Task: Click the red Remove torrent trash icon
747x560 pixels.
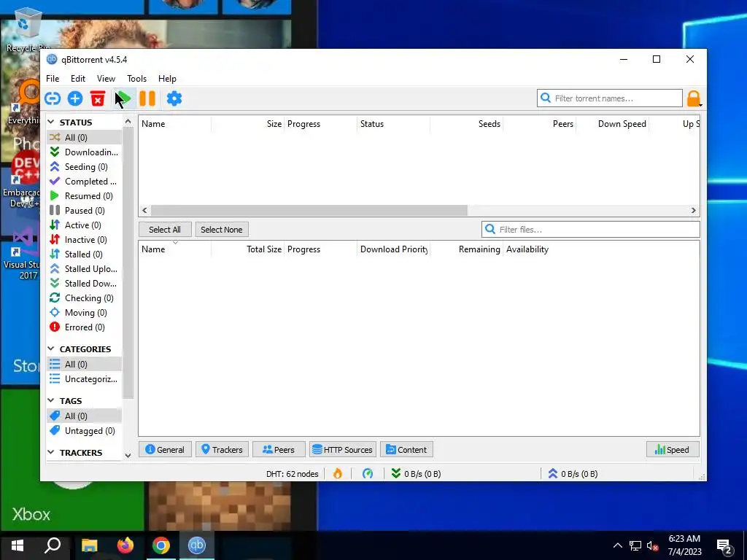Action: (98, 98)
